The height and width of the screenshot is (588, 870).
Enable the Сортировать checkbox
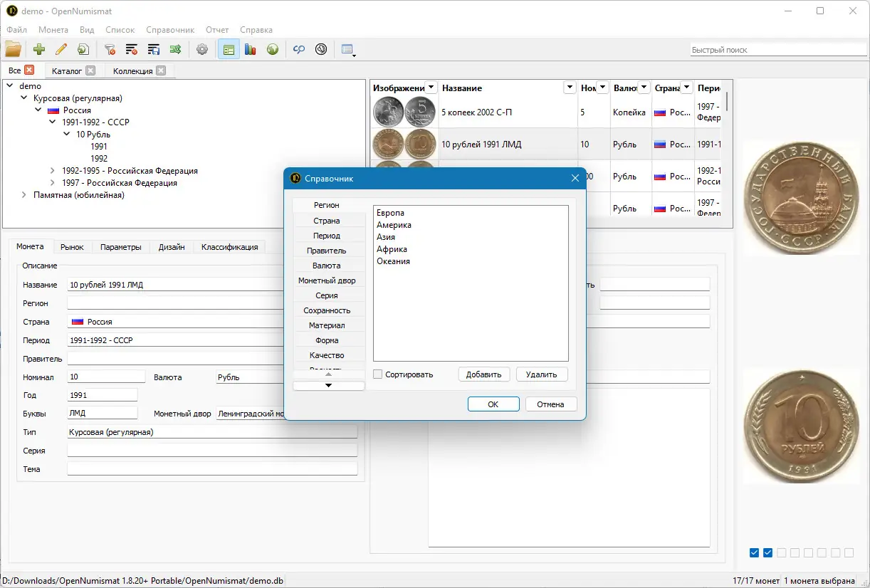tap(378, 374)
